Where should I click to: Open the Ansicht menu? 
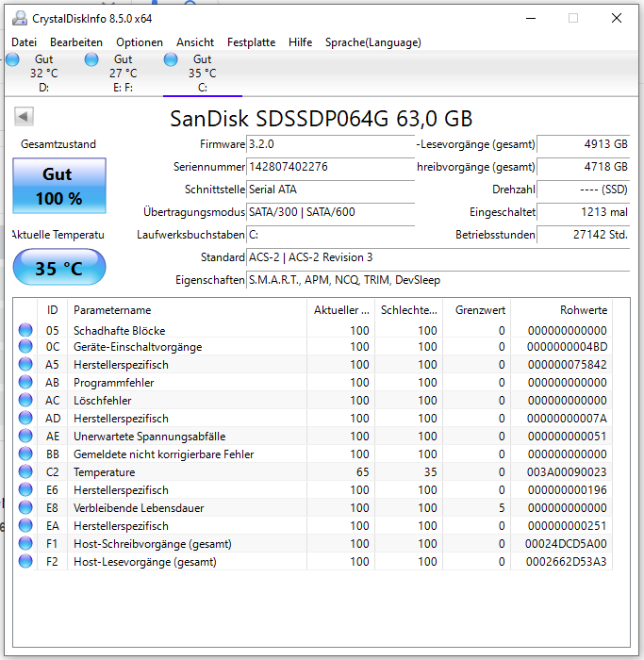pos(195,42)
